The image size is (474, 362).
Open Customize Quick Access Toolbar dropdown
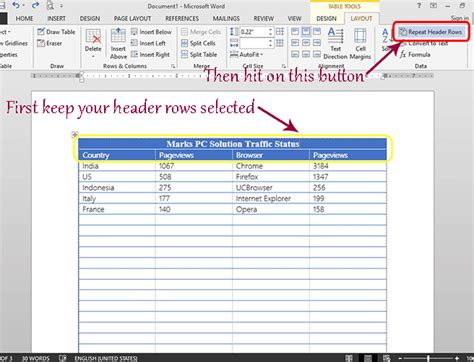pos(62,6)
